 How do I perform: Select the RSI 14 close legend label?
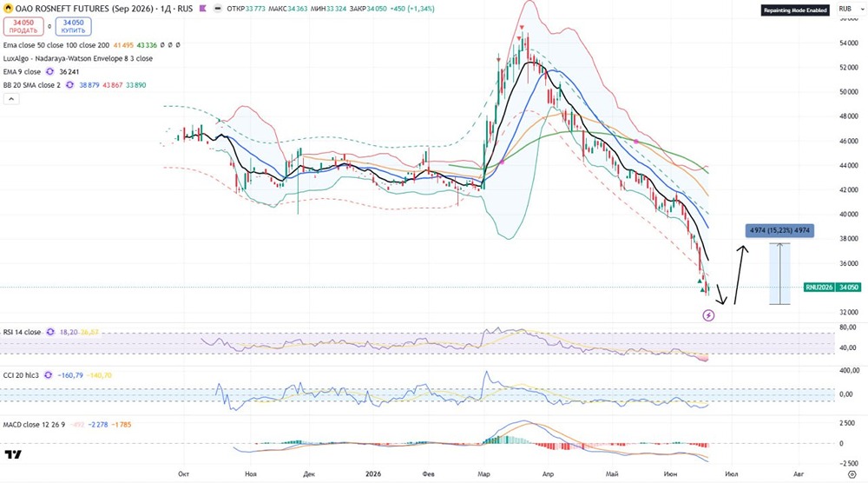tap(22, 332)
